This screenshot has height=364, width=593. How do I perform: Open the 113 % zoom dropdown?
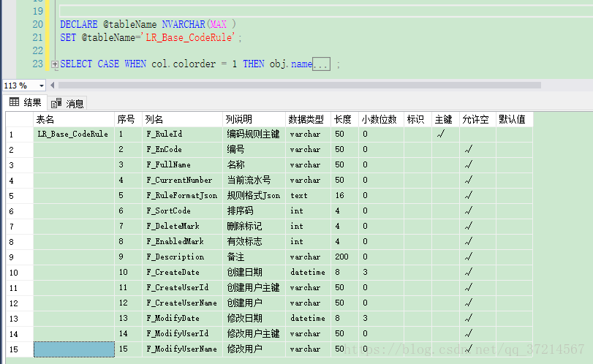pos(41,86)
